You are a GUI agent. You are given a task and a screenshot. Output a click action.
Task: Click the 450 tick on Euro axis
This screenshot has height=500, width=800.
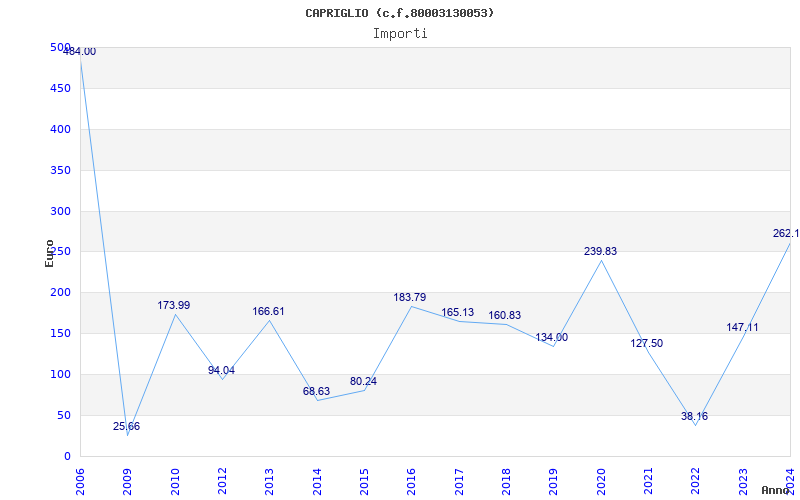coord(61,89)
